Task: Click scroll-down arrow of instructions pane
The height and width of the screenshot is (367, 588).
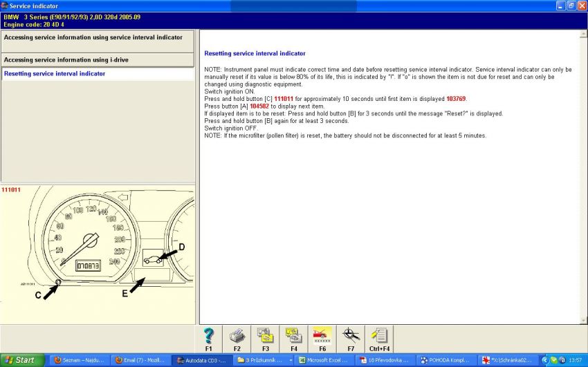Action: point(583,321)
